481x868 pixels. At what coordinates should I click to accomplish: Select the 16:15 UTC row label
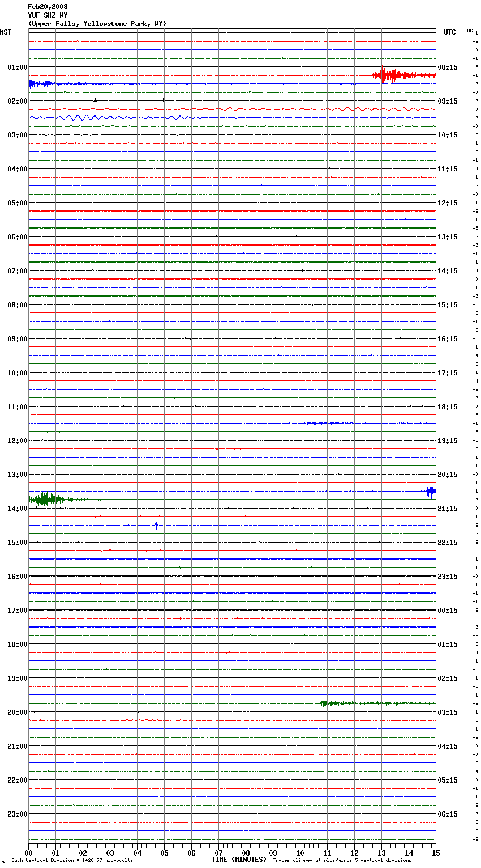(448, 339)
